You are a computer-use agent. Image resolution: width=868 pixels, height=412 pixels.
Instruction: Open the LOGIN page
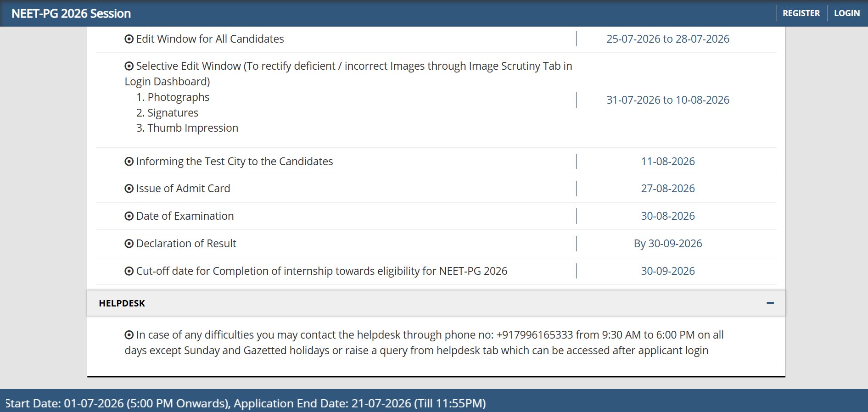tap(847, 13)
